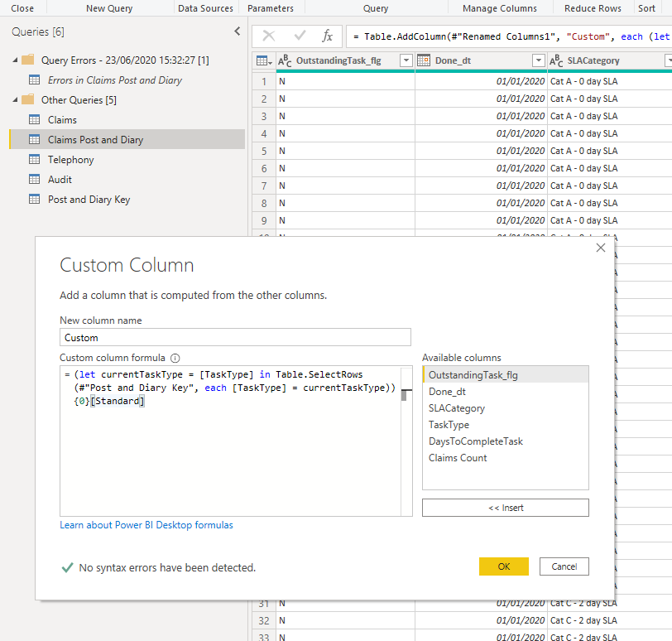Click the OK button
Screen dimensions: 672x641
[503, 566]
